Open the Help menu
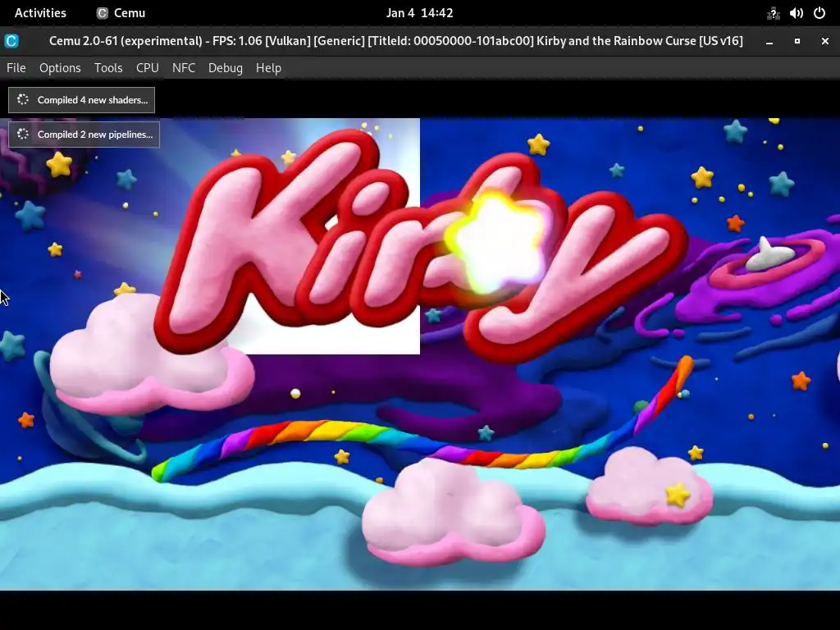 268,68
